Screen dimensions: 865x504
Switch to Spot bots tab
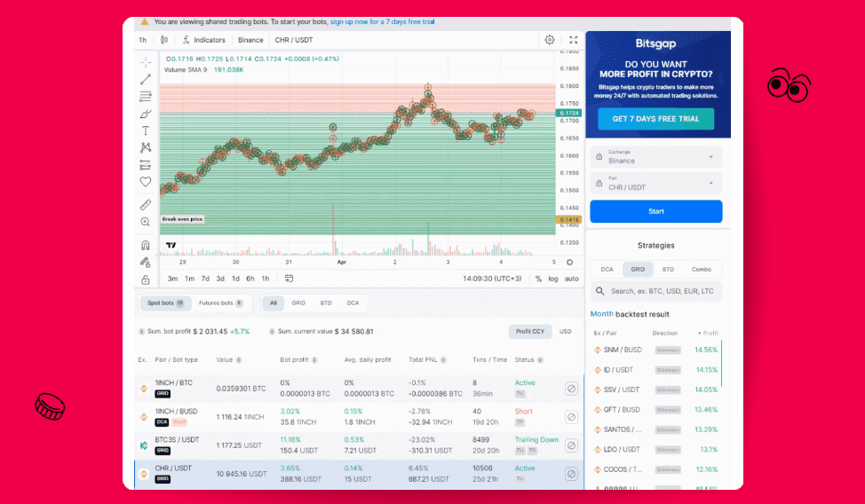pyautogui.click(x=165, y=303)
